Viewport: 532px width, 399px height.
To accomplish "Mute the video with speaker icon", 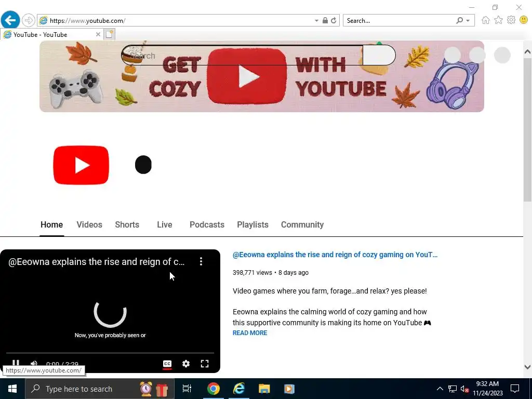I will coord(34,363).
